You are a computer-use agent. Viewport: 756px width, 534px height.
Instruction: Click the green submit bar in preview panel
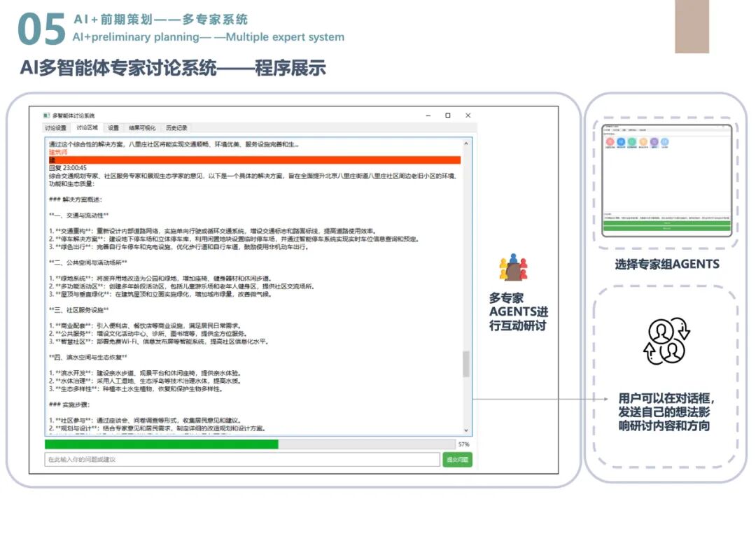pos(667,227)
